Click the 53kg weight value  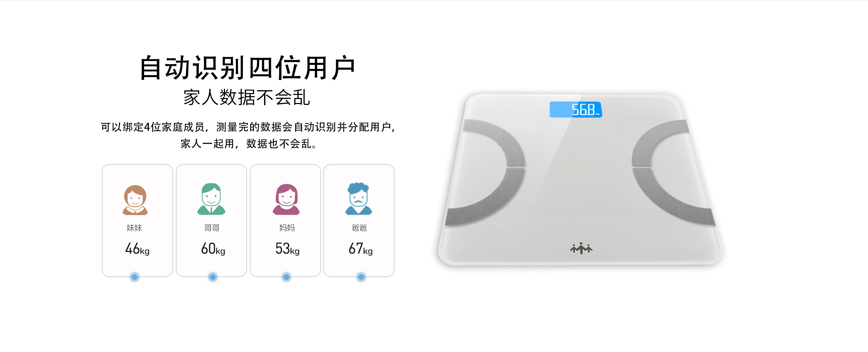pyautogui.click(x=287, y=249)
